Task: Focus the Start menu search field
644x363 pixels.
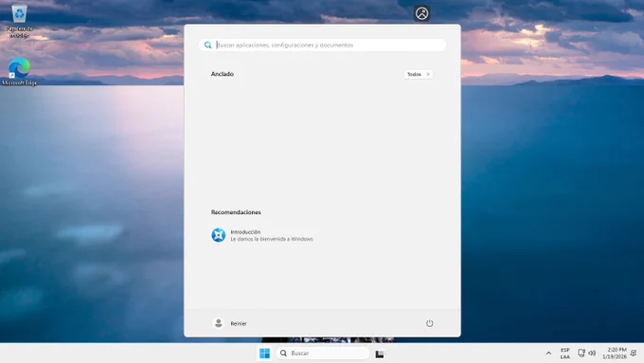Action: [322, 45]
